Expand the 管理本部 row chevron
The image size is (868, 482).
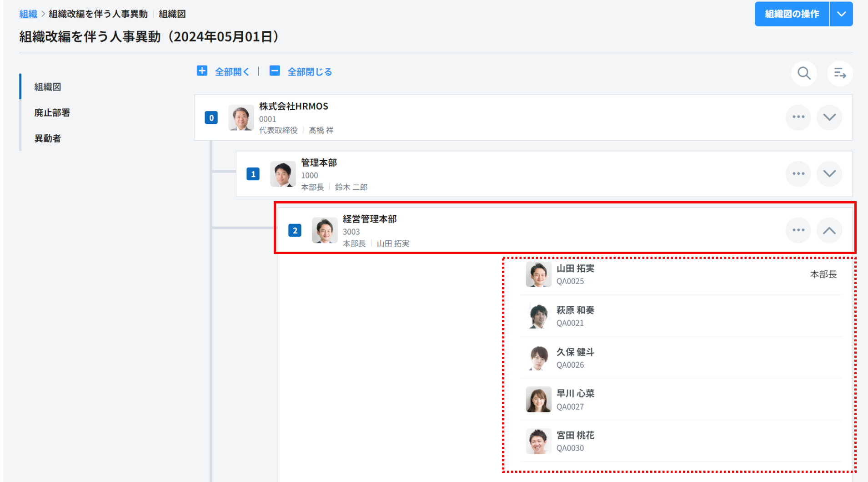(829, 174)
